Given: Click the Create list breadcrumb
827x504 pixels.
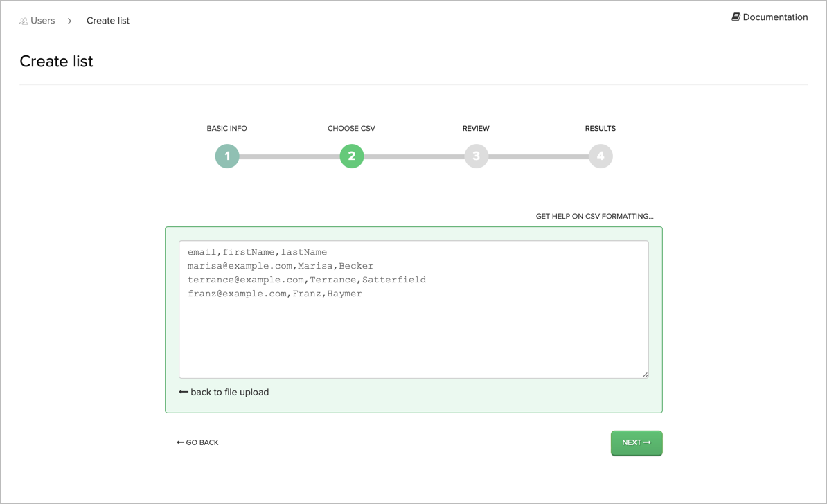Looking at the screenshot, I should (x=107, y=21).
